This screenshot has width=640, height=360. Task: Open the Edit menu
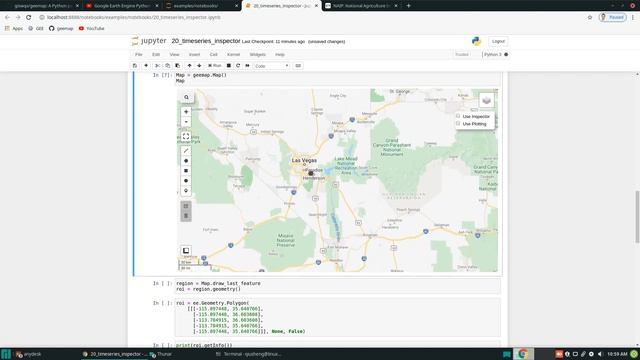(x=156, y=54)
